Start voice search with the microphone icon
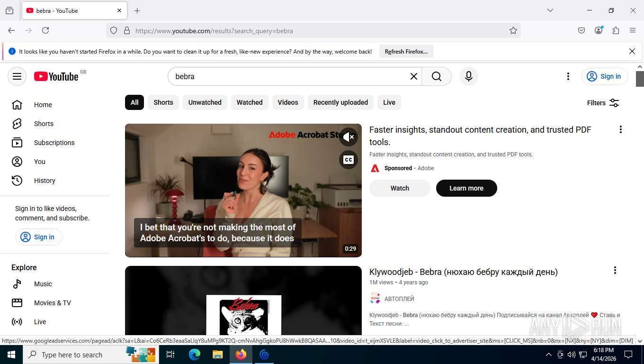 coord(468,76)
